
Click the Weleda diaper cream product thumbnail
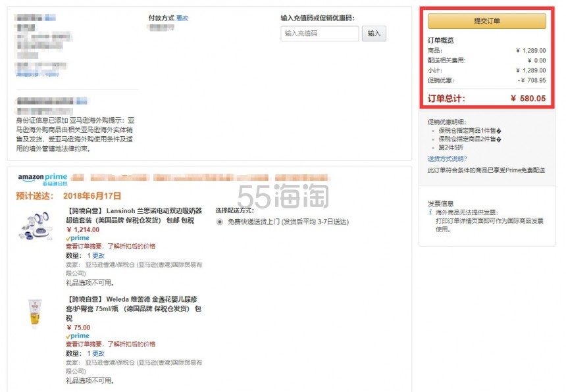click(x=35, y=314)
